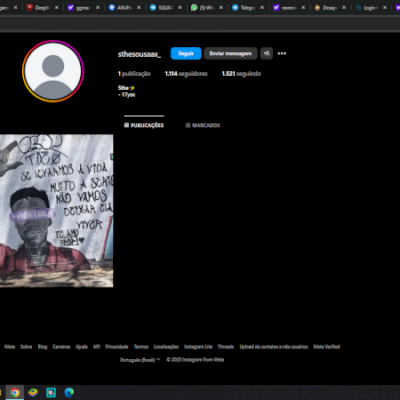Launch Microsoft Edge from the taskbar
400x400 pixels.
(x=69, y=392)
